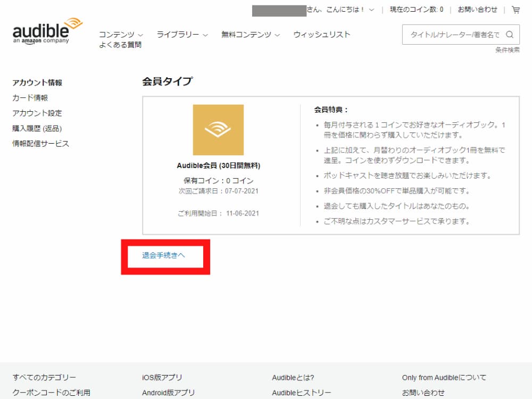Click the 退会手続きへ cancellation link
The height and width of the screenshot is (399, 532).
pyautogui.click(x=163, y=255)
